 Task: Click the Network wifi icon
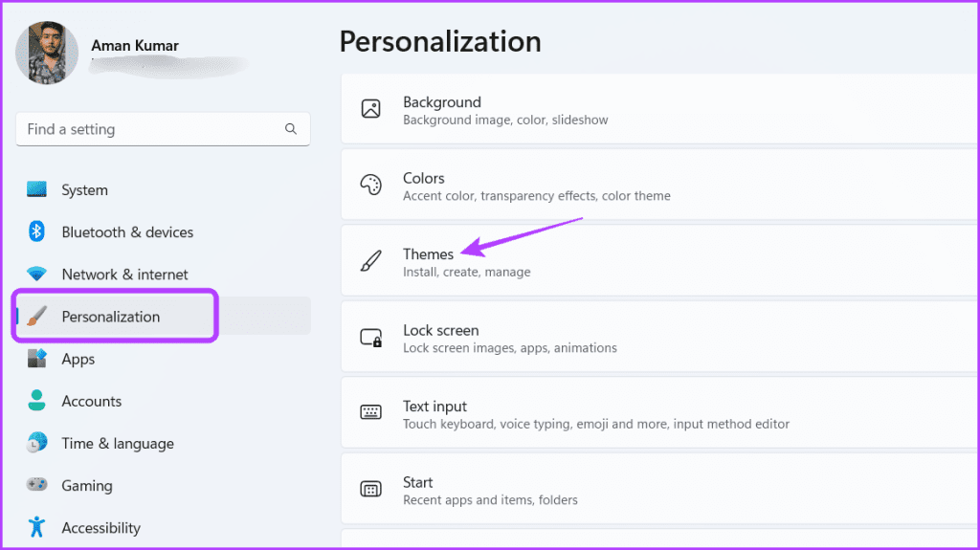point(36,274)
